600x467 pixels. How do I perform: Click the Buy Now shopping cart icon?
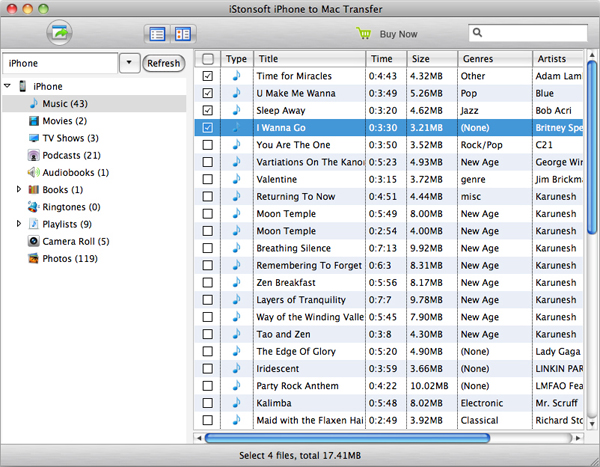[365, 34]
